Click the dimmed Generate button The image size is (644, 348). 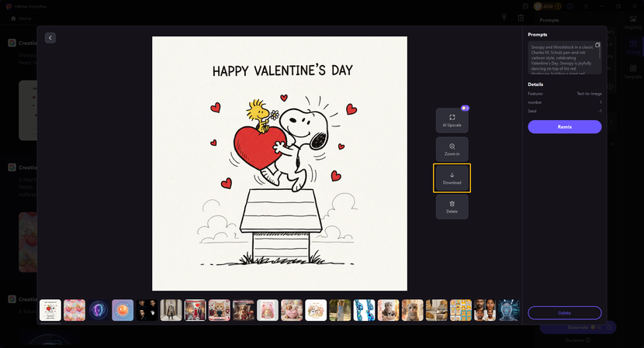point(578,327)
